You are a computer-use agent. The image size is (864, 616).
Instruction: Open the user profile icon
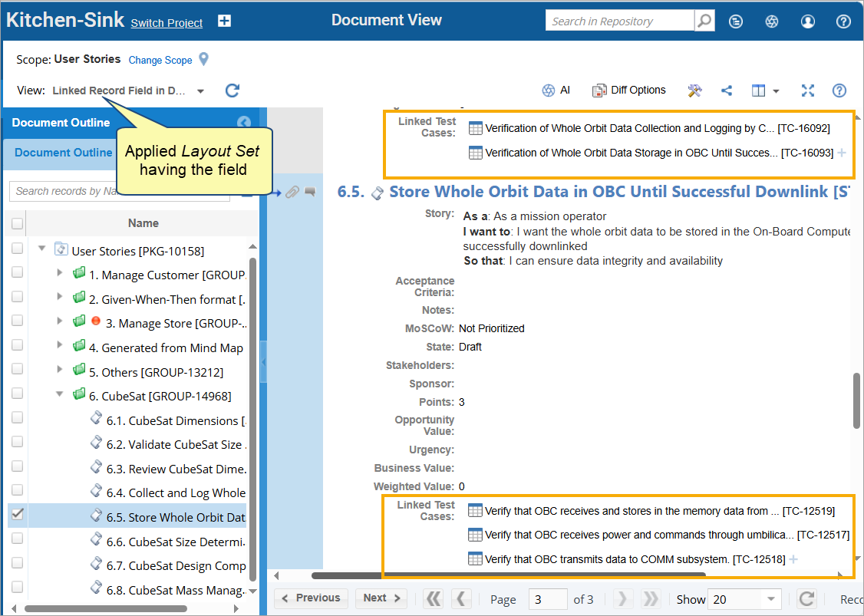(807, 21)
